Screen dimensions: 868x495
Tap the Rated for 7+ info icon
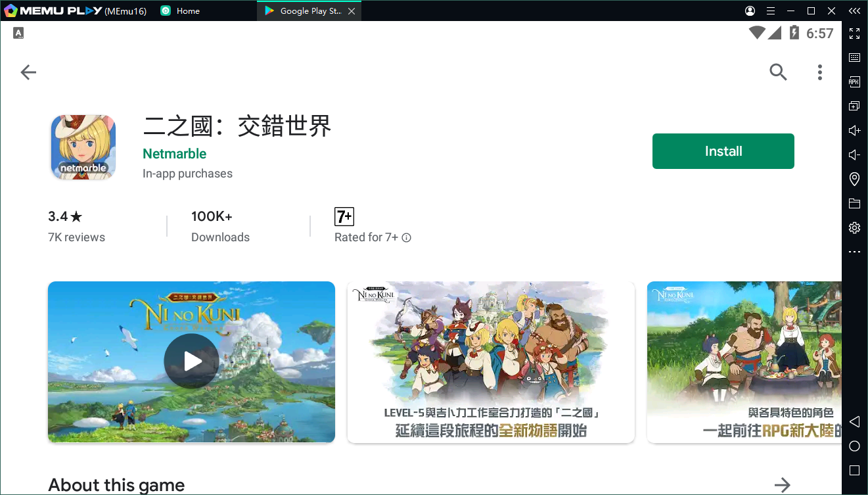(x=407, y=238)
